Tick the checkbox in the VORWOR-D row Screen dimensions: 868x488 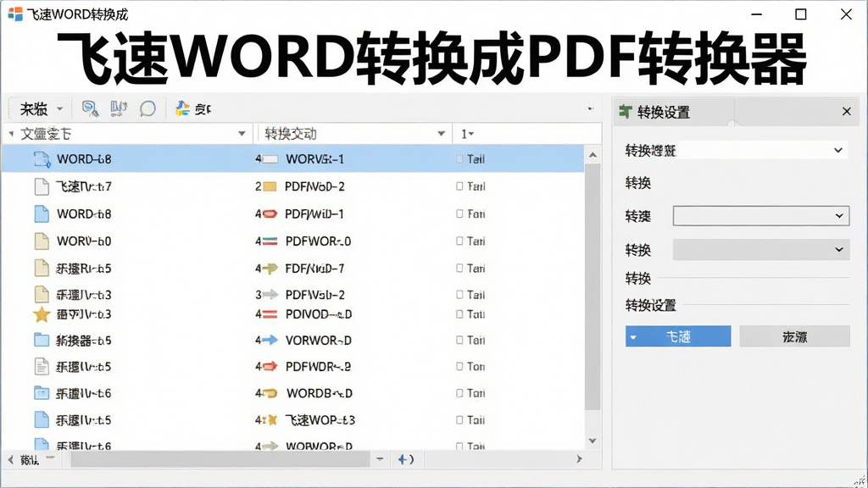(x=459, y=340)
